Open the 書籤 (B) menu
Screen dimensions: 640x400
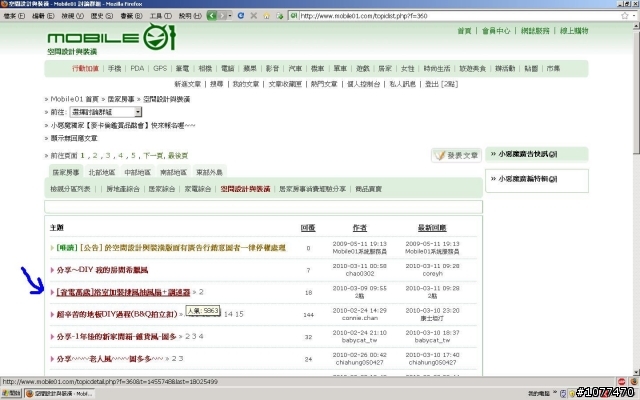coord(131,16)
